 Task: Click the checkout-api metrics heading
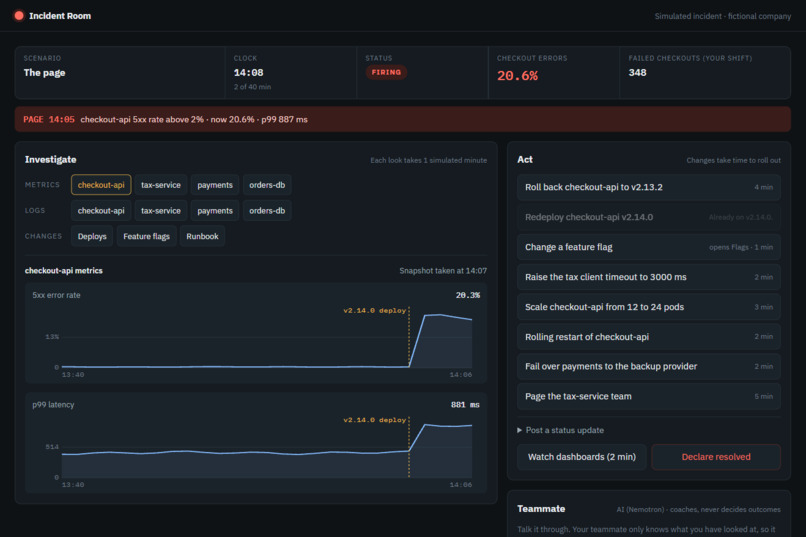click(x=64, y=271)
